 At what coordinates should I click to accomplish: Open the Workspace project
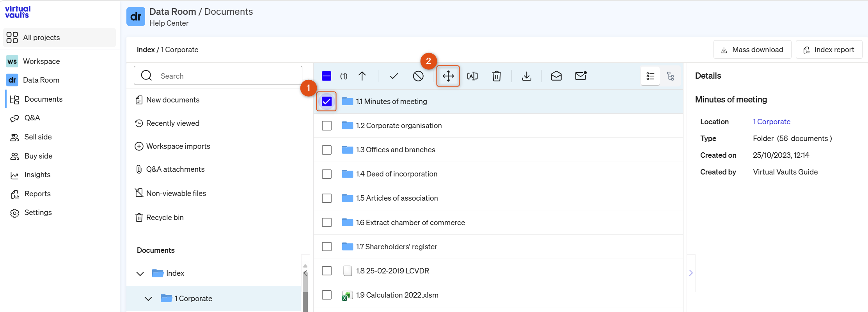point(41,62)
